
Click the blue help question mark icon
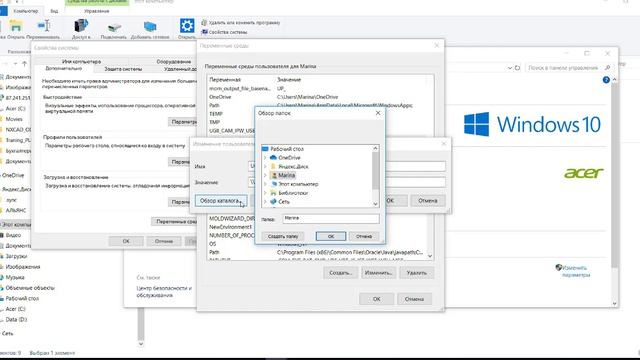606,80
